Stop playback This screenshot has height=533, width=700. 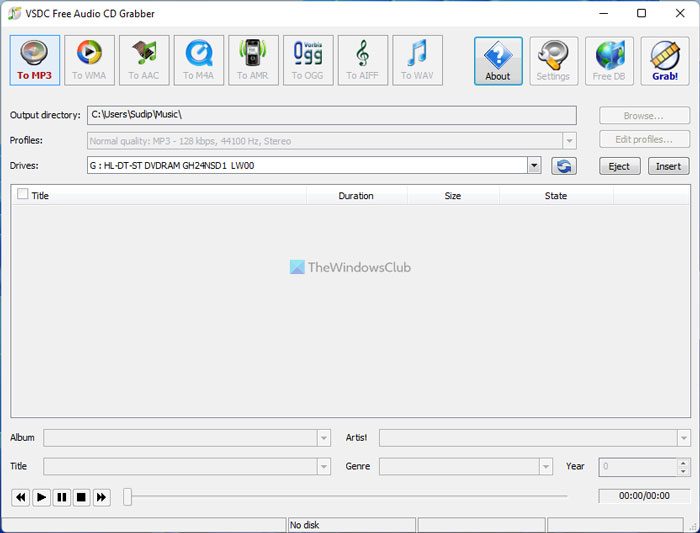[x=81, y=497]
